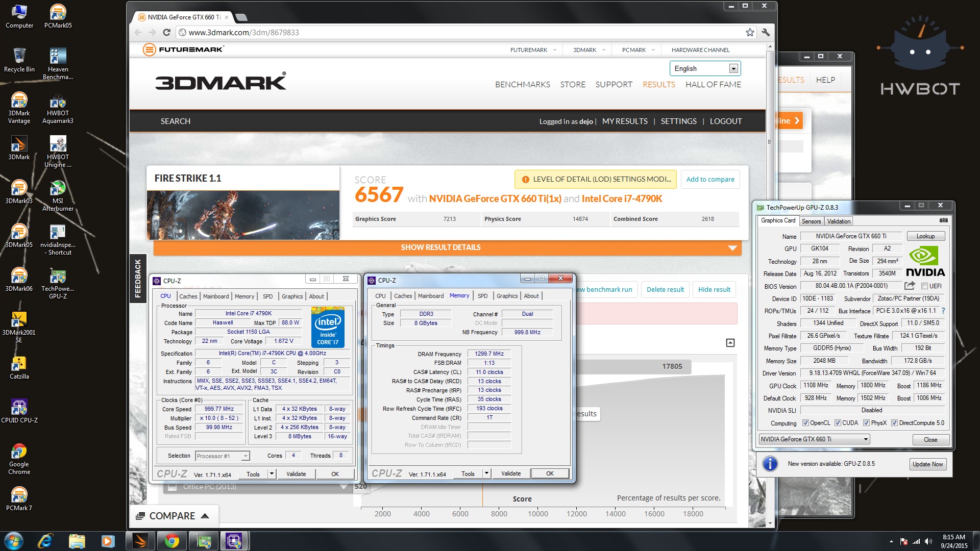Launch the TechPowerUp GPU-Z desktop shortcut
Viewport: 980px width, 551px height.
pos(58,283)
